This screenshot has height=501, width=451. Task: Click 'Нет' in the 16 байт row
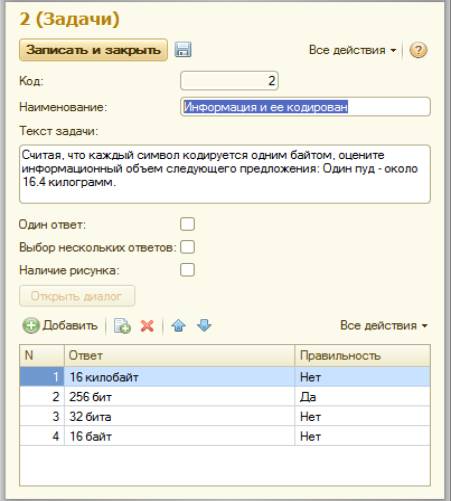point(310,436)
